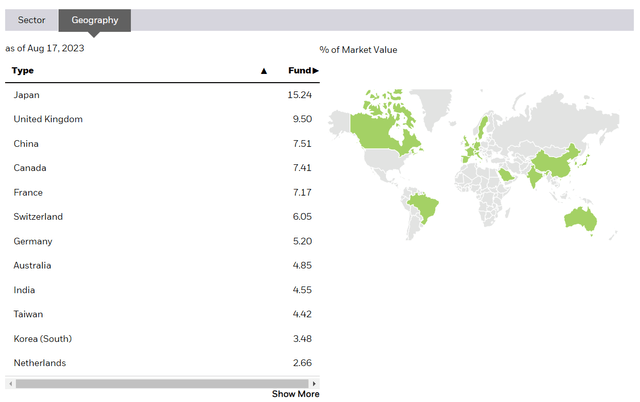Click the Type column header
This screenshot has height=402, width=640.
pos(23,71)
